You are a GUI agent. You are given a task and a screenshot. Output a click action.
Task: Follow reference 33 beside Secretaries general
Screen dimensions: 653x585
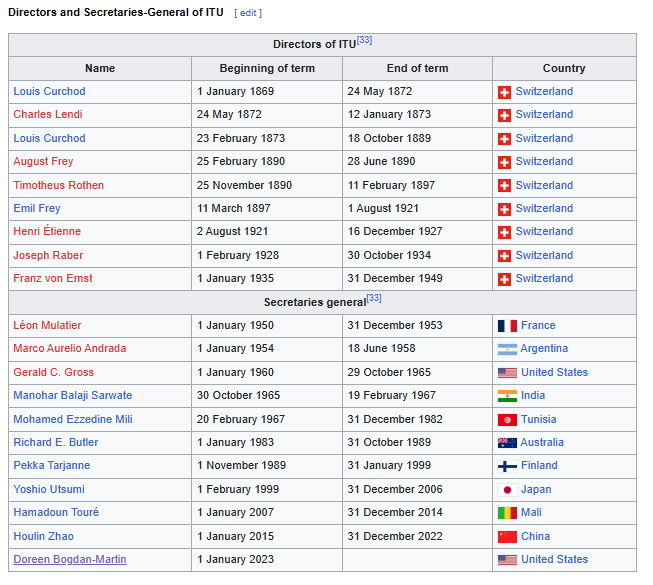click(374, 298)
